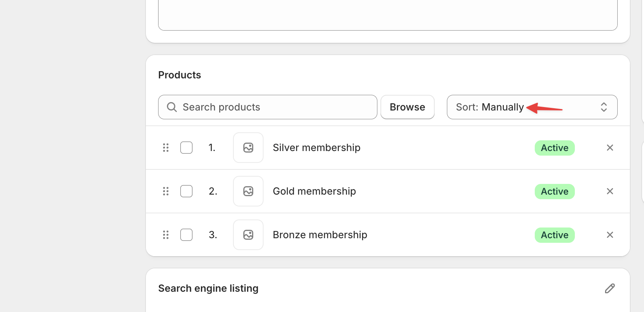Remove Bronze membership from the collection
Image resolution: width=644 pixels, height=312 pixels.
tap(610, 235)
